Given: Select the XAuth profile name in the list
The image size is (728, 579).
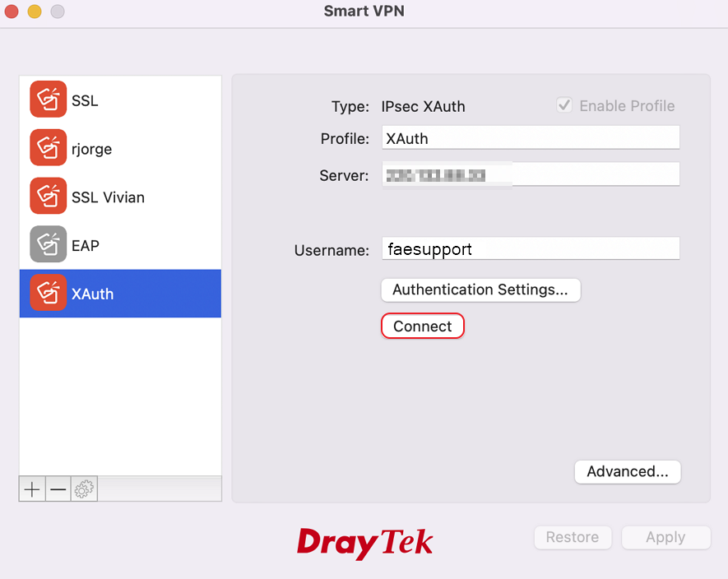Looking at the screenshot, I should (92, 294).
